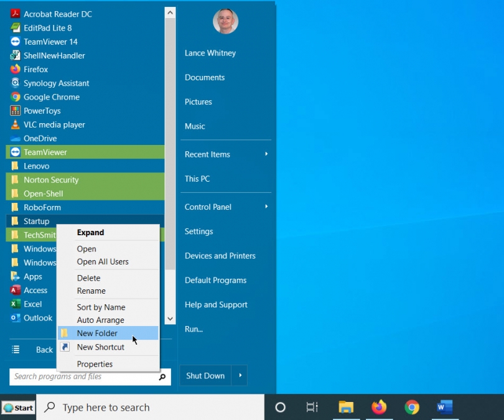Click scrollbar down arrow in programs list

tap(170, 319)
